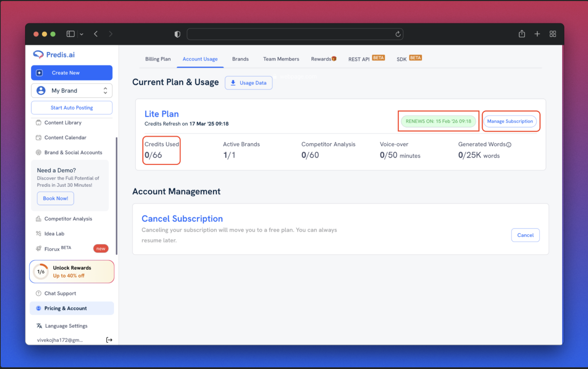This screenshot has height=369, width=588.
Task: Click the Book Now! demo button
Action: [x=56, y=198]
